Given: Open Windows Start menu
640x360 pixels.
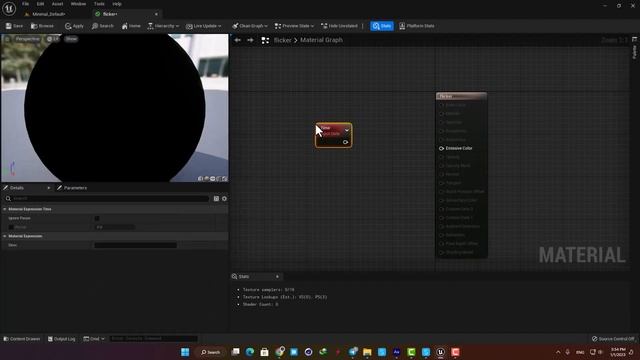Looking at the screenshot, I should [185, 352].
